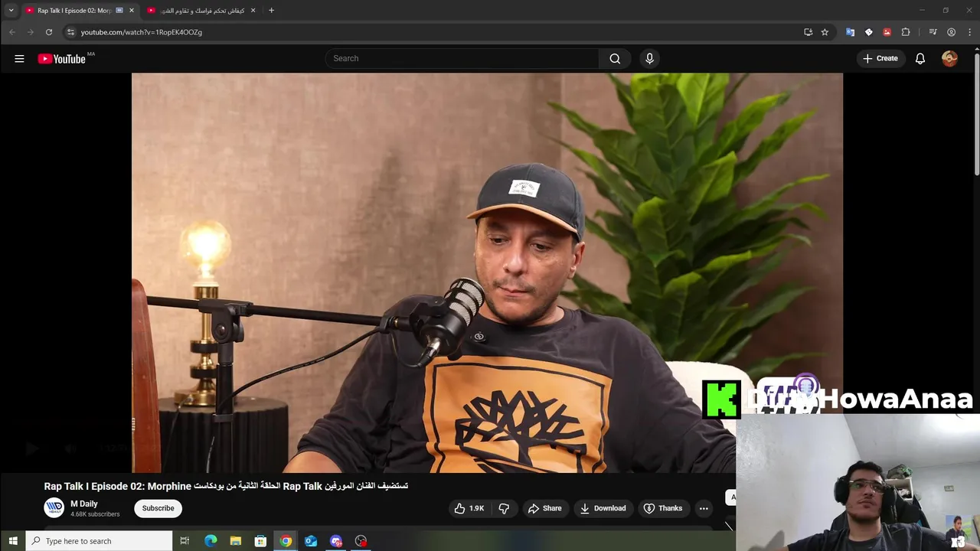
Task: Open more actions three-dot menu
Action: [x=704, y=508]
